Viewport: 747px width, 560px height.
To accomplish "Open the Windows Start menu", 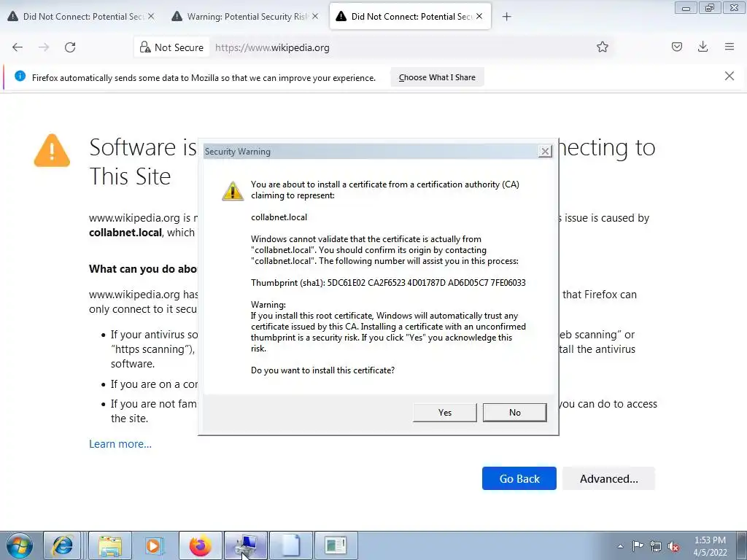I will tap(19, 545).
